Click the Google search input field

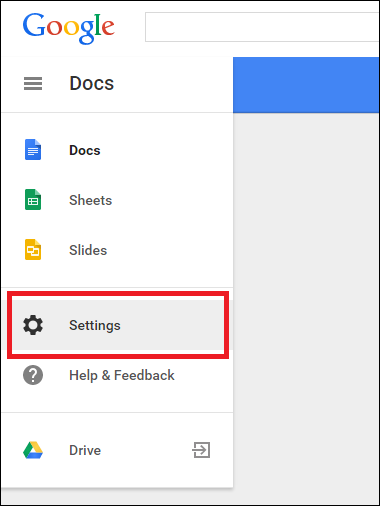(262, 27)
